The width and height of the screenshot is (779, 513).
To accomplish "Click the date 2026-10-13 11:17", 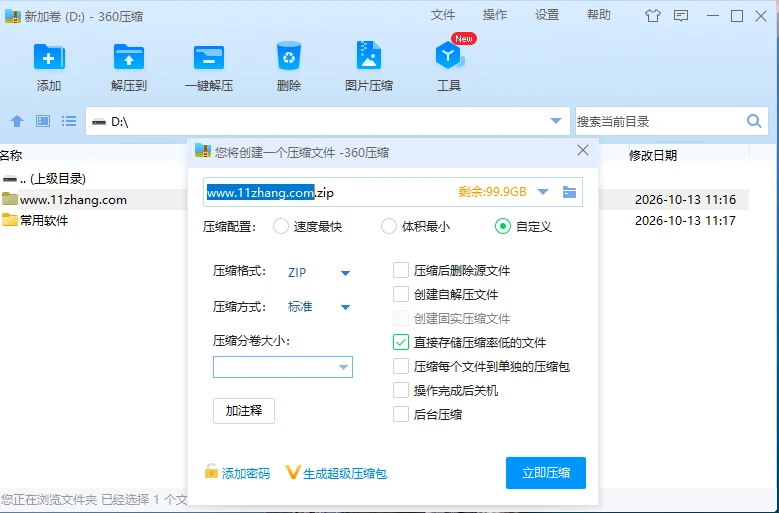I will pyautogui.click(x=685, y=220).
